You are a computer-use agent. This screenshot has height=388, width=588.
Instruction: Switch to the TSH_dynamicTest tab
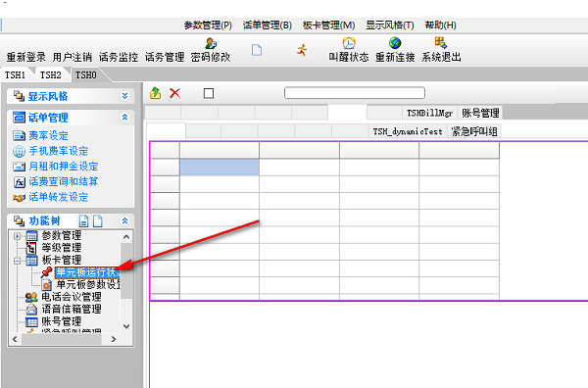408,131
